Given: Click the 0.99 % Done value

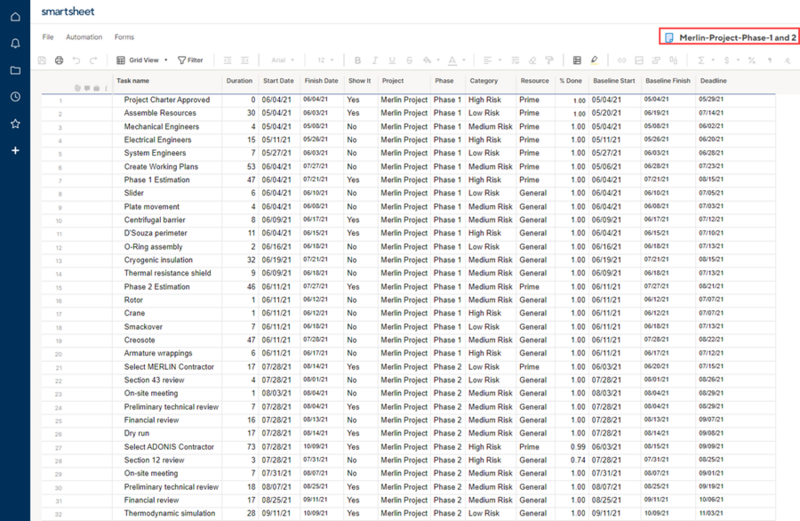Looking at the screenshot, I should 578,447.
